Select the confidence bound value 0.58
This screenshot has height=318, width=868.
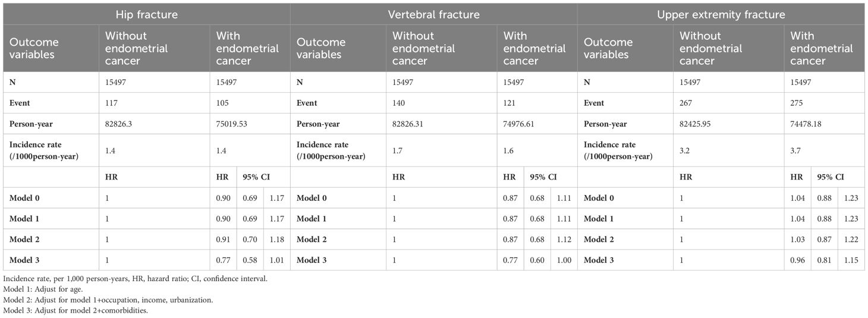(x=249, y=260)
